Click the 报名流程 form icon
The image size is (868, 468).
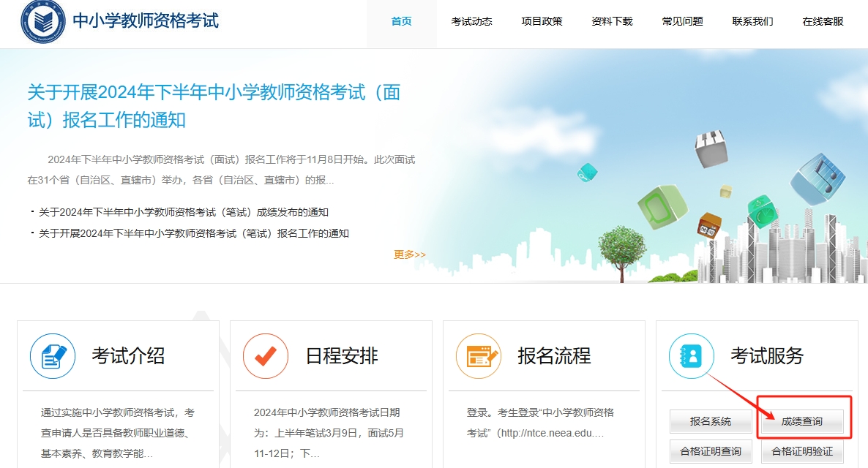(x=479, y=356)
